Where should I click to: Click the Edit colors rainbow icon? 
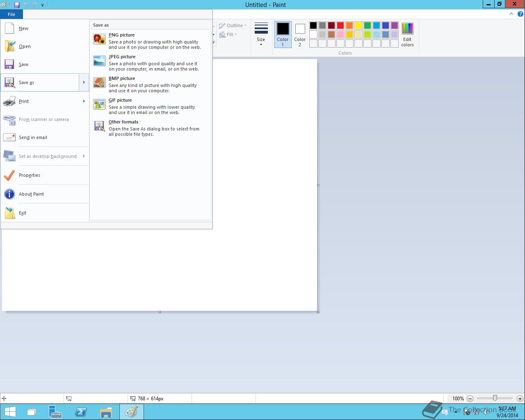click(407, 29)
